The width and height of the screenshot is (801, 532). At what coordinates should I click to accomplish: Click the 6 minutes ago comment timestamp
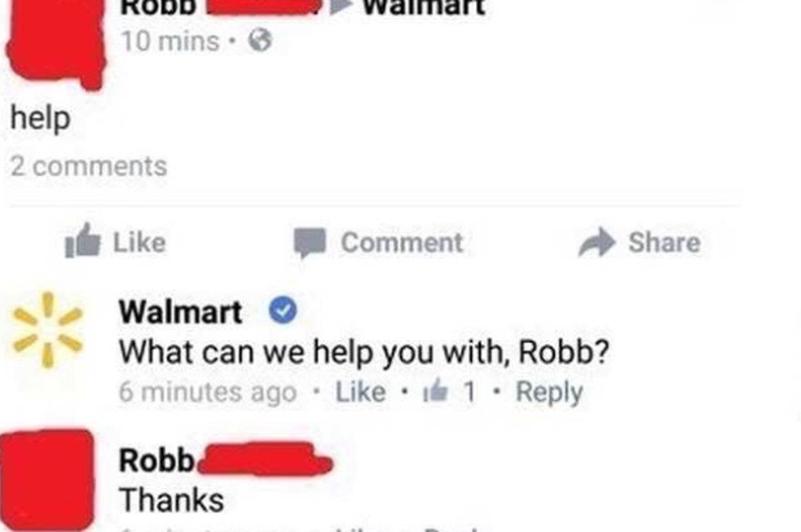208,392
